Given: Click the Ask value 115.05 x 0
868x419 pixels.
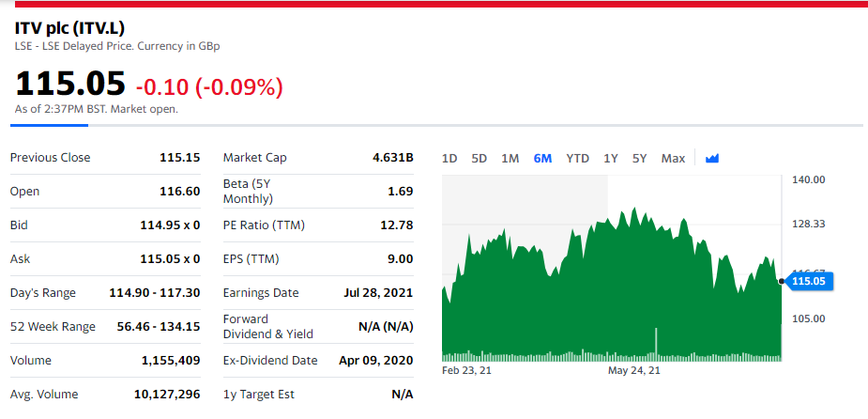Looking at the screenshot, I should click(170, 259).
